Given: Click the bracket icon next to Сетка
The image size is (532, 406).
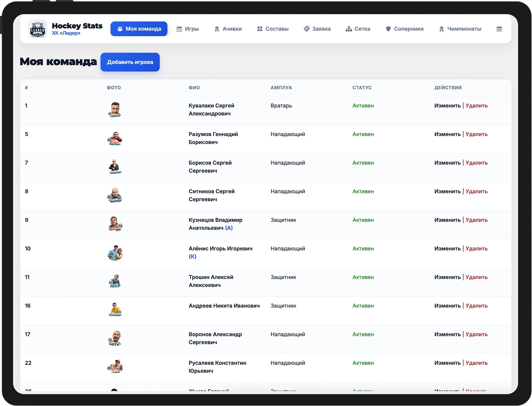Looking at the screenshot, I should [x=349, y=29].
